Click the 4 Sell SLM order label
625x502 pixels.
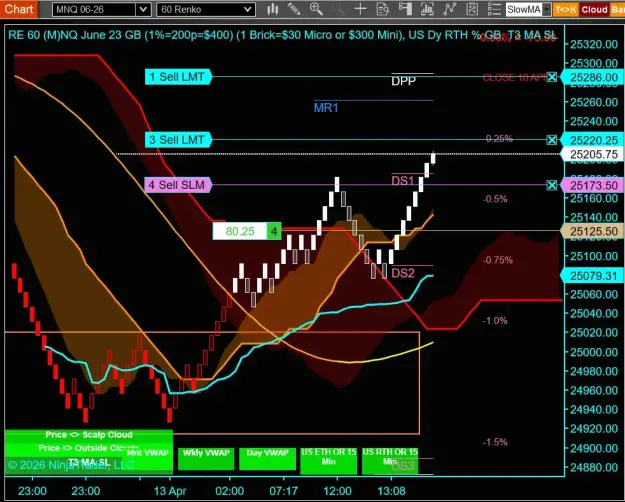(x=178, y=185)
